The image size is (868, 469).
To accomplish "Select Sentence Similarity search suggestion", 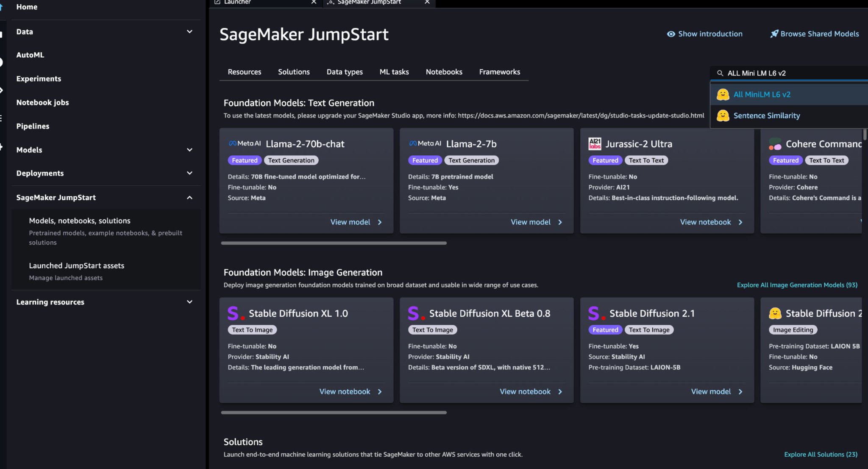I will [790, 115].
